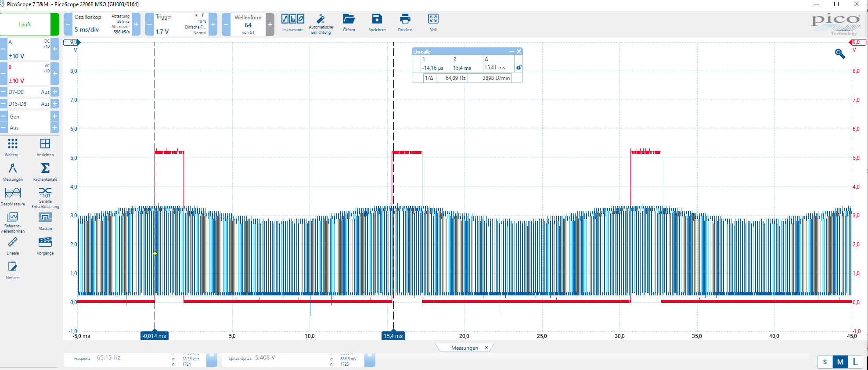Open D7-D0 digital channel settings

click(29, 92)
